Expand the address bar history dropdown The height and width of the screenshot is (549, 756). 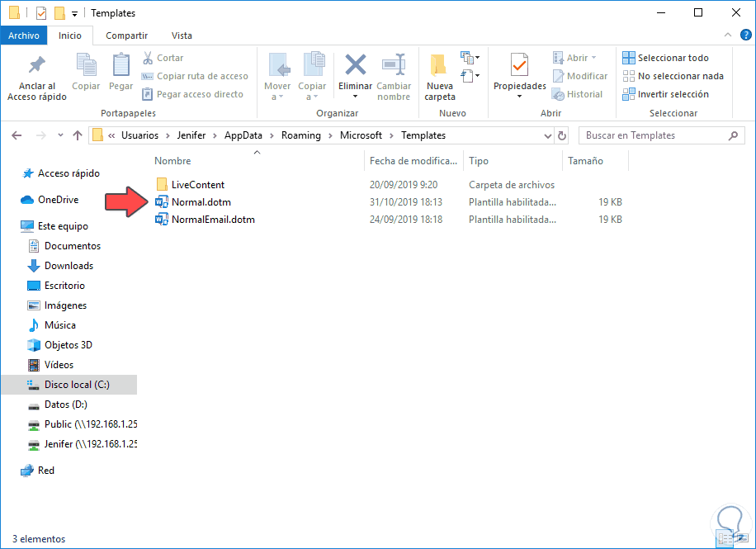coord(548,136)
